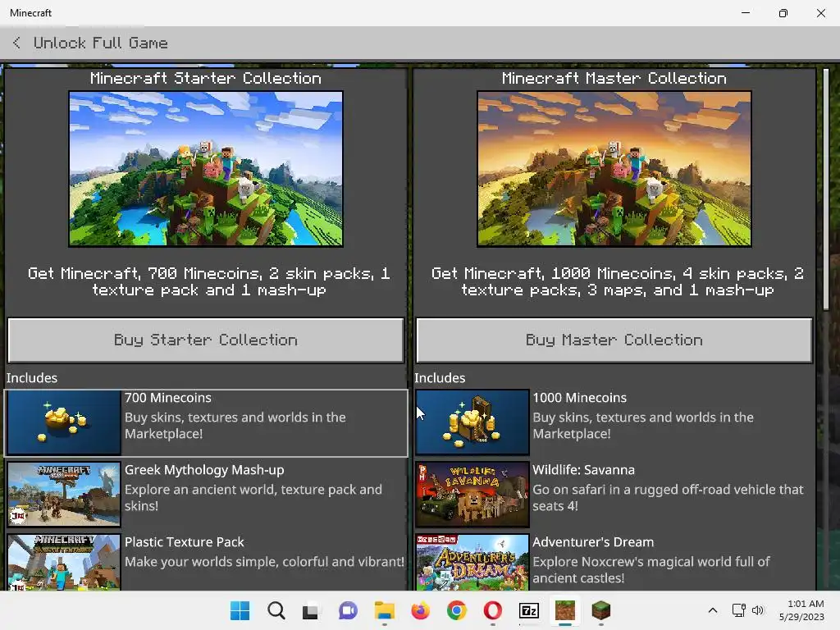Open the Master Collection sunset artwork image
This screenshot has height=630, width=840.
[614, 169]
